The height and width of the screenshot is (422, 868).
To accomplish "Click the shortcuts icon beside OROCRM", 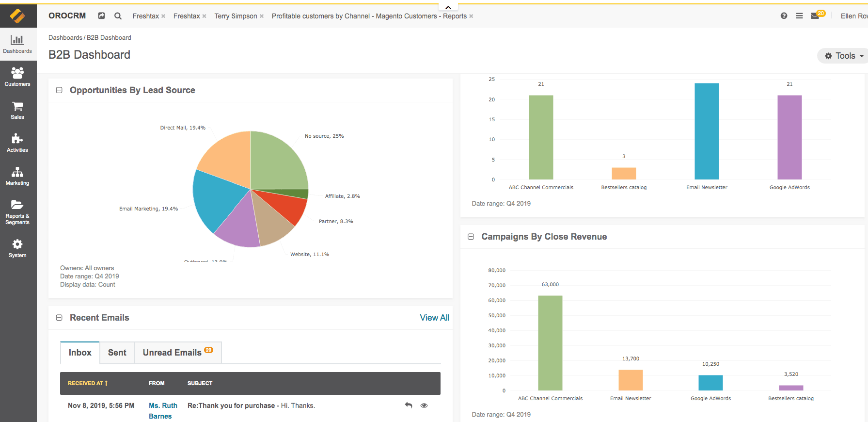I will point(101,16).
